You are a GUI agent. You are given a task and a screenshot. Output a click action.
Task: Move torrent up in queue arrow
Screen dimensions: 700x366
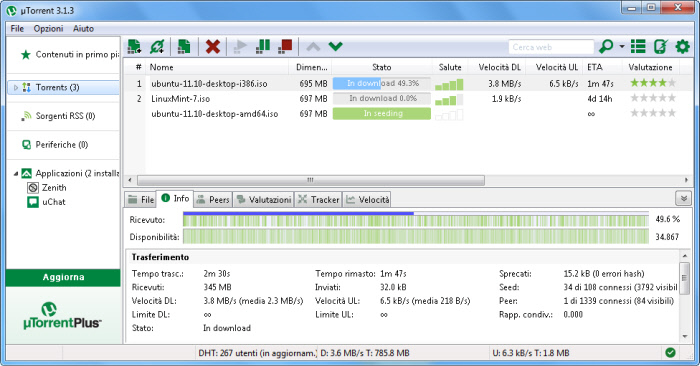[x=313, y=46]
